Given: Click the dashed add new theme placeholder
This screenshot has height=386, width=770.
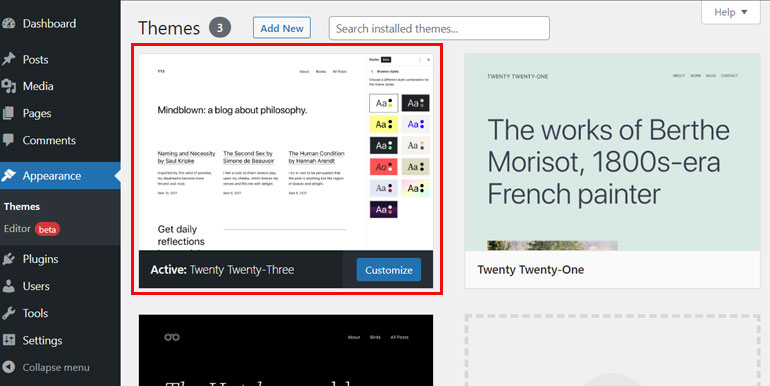Looking at the screenshot, I should click(x=612, y=350).
